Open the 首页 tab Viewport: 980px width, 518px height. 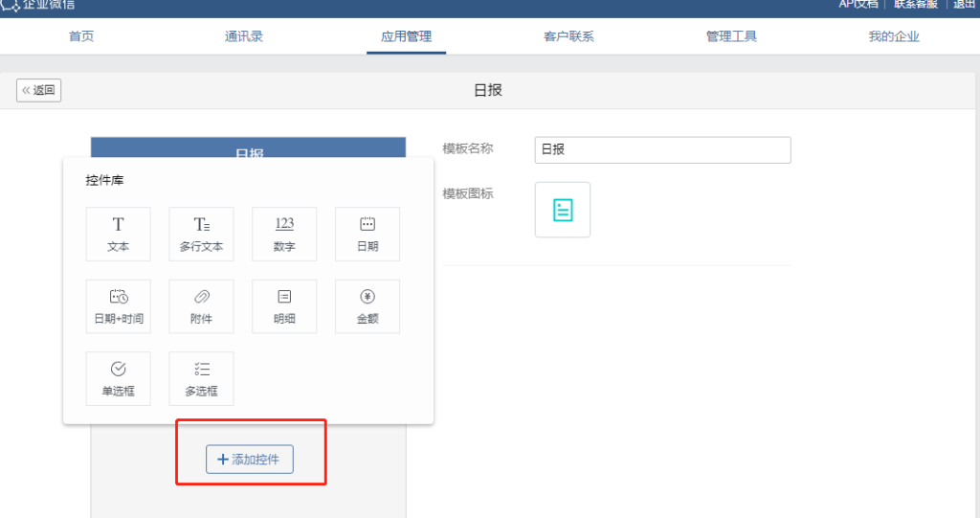(x=81, y=36)
